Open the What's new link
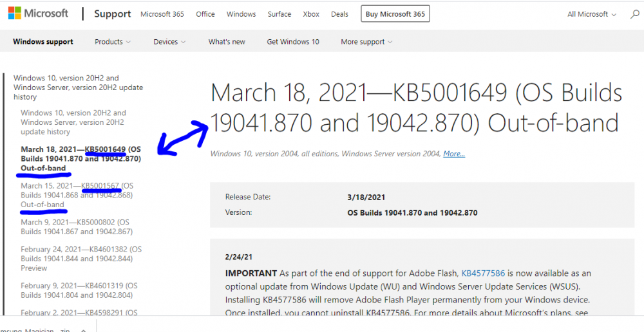The width and height of the screenshot is (644, 332). click(227, 41)
